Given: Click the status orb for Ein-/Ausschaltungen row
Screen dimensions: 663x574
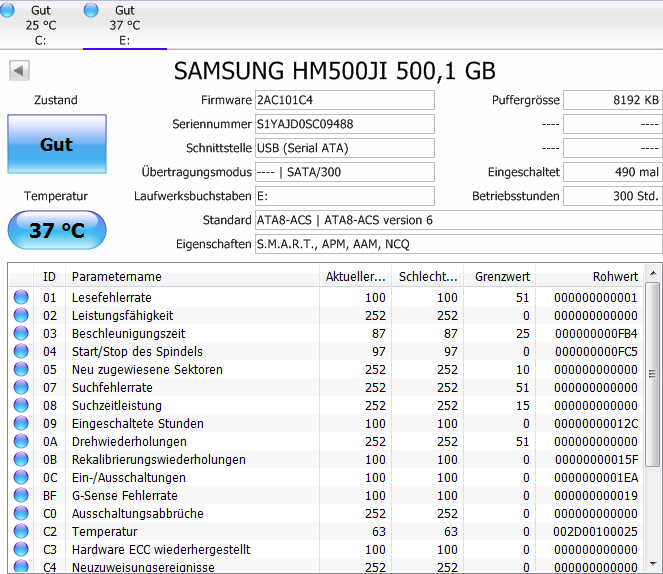Looking at the screenshot, I should pyautogui.click(x=21, y=477).
